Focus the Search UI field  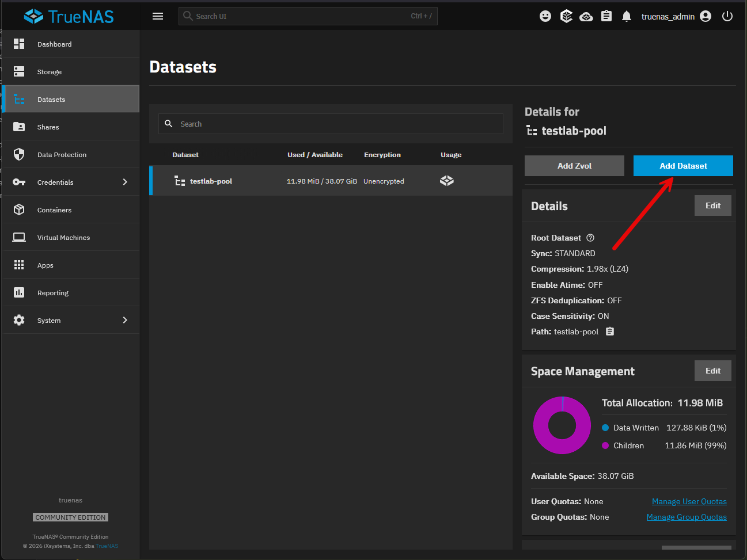[308, 16]
